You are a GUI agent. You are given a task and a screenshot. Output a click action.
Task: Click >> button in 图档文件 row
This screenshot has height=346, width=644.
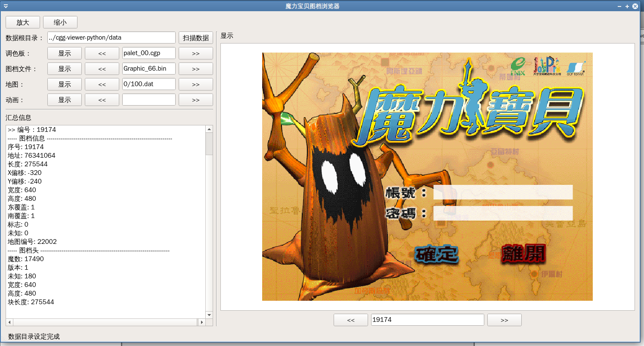point(196,69)
